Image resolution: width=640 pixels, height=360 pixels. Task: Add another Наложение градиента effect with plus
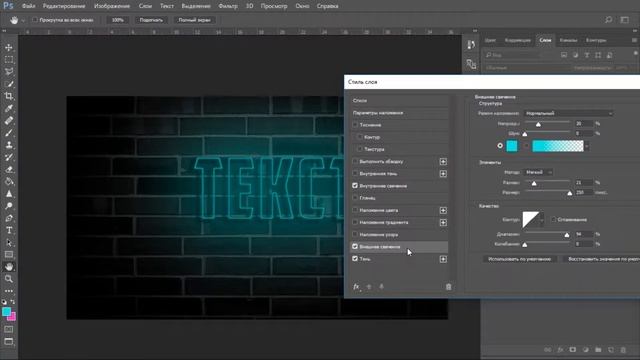443,222
